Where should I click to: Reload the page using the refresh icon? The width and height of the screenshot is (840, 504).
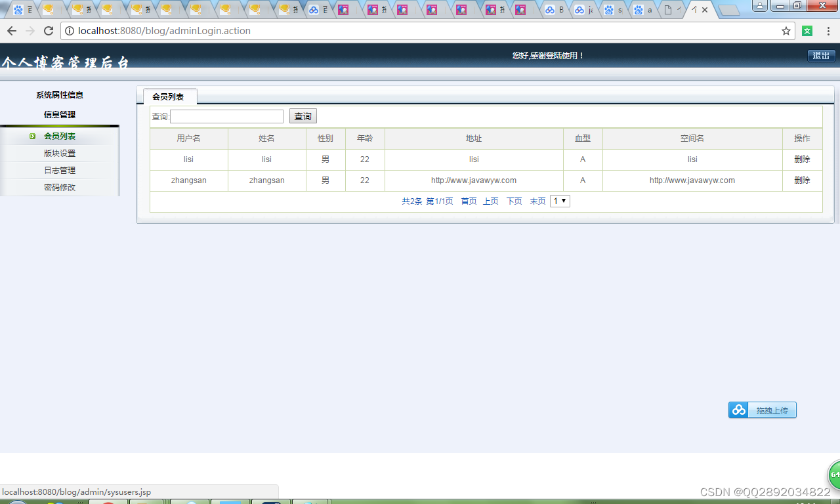coord(48,30)
